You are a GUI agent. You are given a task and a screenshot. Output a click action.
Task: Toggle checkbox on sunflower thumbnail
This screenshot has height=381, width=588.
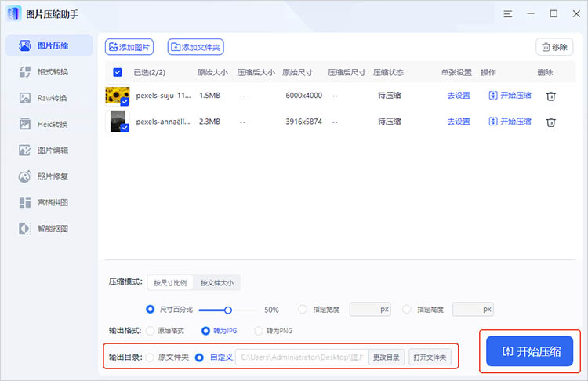pyautogui.click(x=125, y=101)
